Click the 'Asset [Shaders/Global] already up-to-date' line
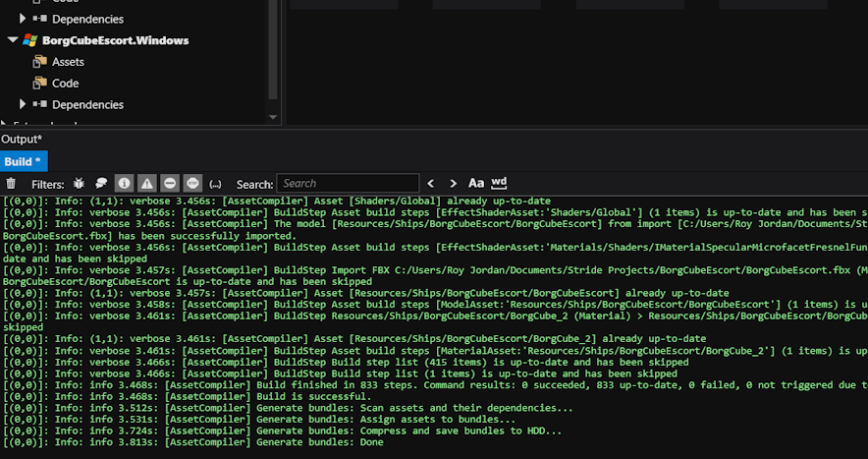868x459 pixels. 277,201
